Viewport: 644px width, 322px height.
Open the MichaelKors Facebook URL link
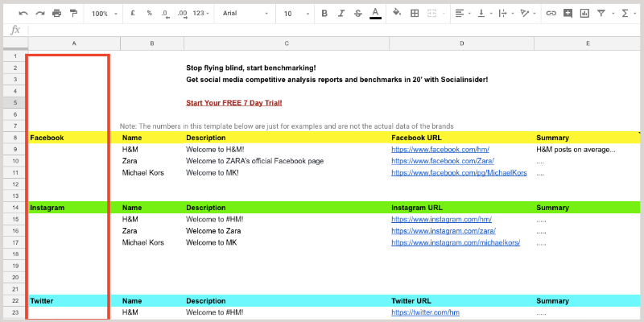pos(459,173)
